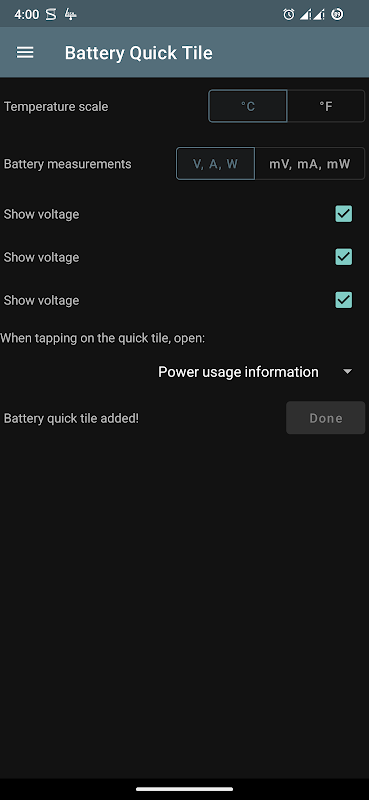Tap the bottom navigation gesture pill
Image resolution: width=369 pixels, height=800 pixels.
[185, 789]
